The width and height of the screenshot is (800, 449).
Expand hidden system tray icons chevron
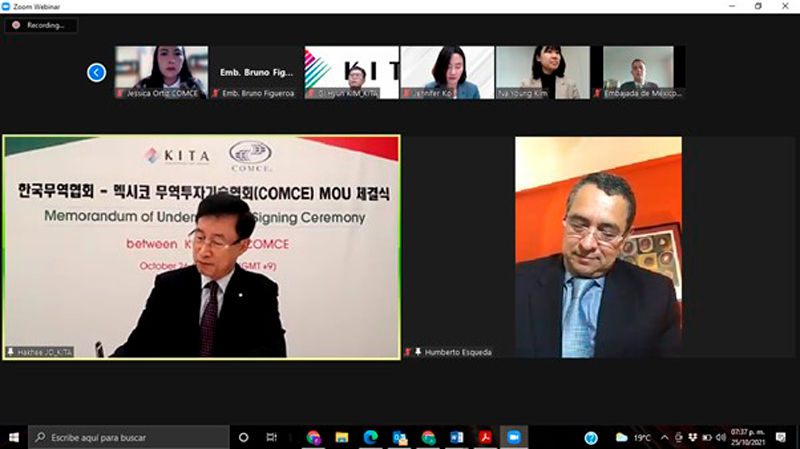pyautogui.click(x=664, y=438)
